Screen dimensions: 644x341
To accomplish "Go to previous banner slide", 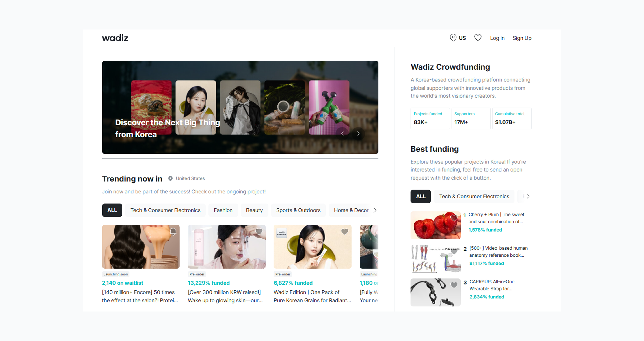I will tap(342, 133).
